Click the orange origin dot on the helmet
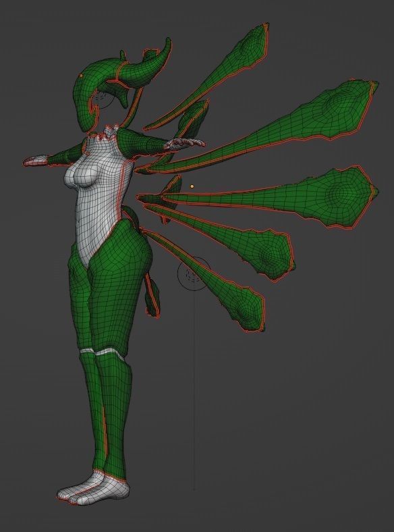 point(82,76)
